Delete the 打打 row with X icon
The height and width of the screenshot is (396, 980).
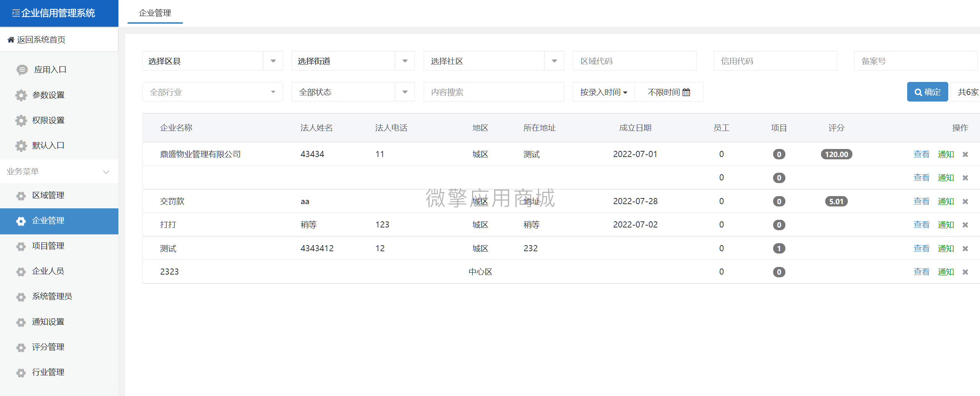pos(965,225)
